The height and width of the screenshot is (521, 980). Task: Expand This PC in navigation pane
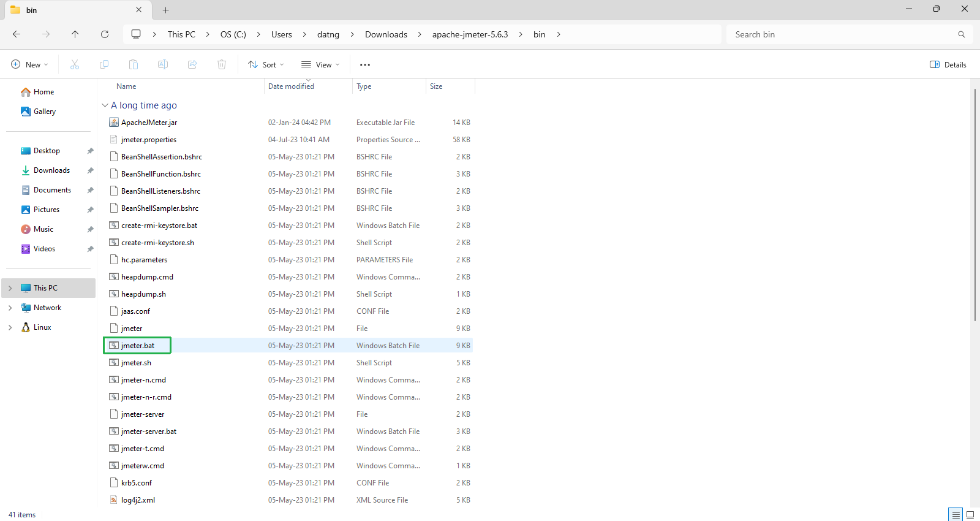(x=10, y=288)
